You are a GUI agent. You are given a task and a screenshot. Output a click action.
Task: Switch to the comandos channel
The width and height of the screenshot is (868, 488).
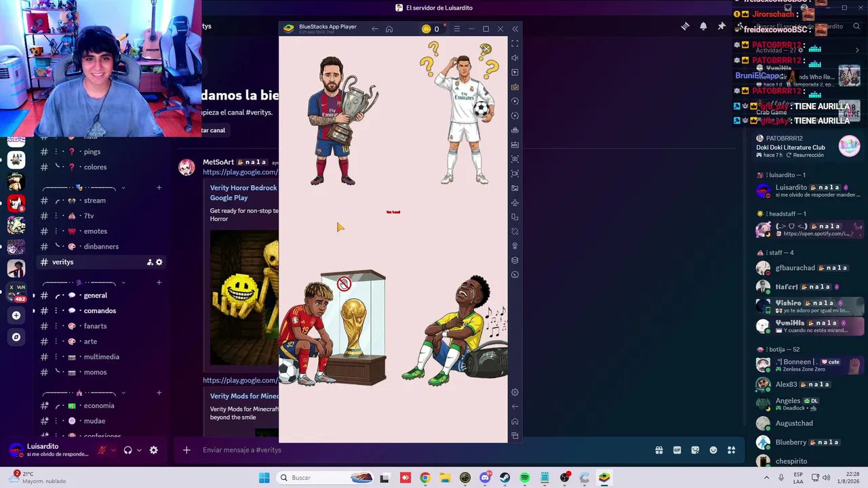point(102,310)
